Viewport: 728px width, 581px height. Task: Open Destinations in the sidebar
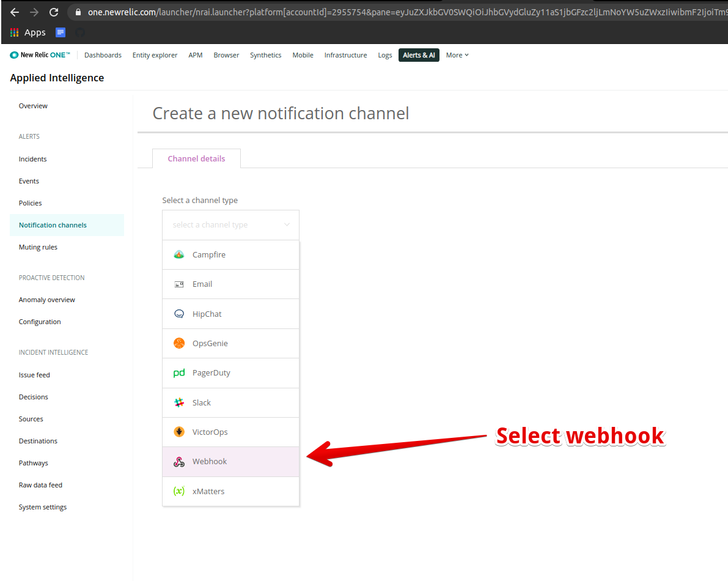coord(38,441)
